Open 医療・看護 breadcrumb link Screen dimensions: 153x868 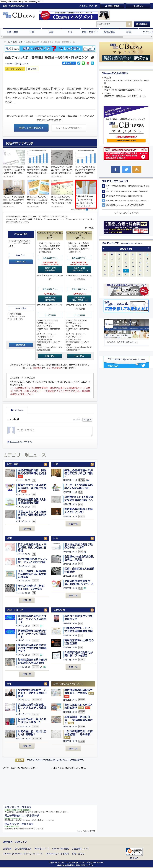point(18,42)
